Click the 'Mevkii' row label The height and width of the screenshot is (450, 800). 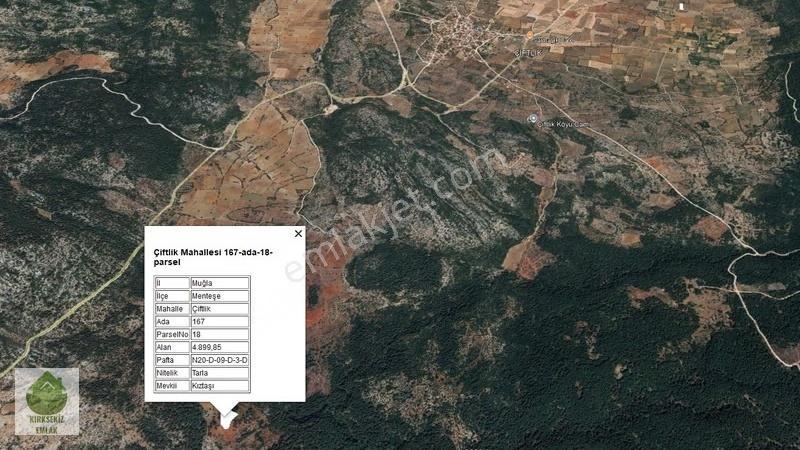(x=172, y=386)
